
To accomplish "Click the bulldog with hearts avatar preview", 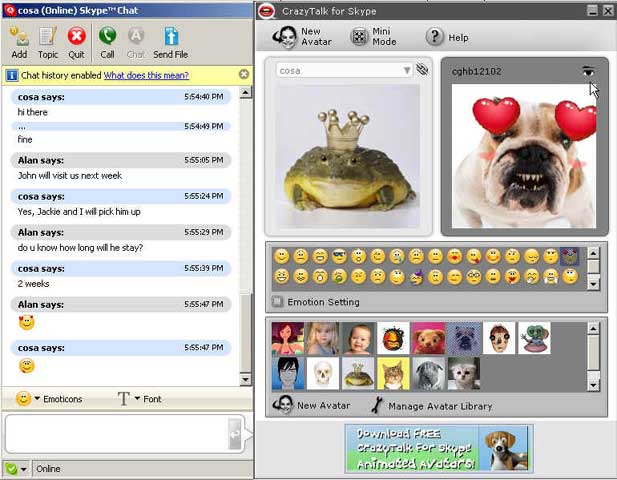I will [x=524, y=156].
